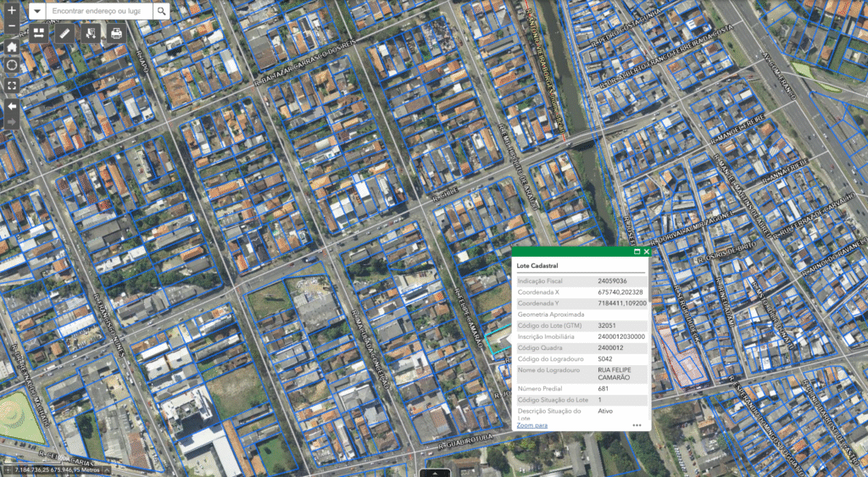Click the coordinates readout '7.184.736,25 675.946,95 Metros'
Image resolution: width=868 pixels, height=477 pixels.
click(57, 470)
